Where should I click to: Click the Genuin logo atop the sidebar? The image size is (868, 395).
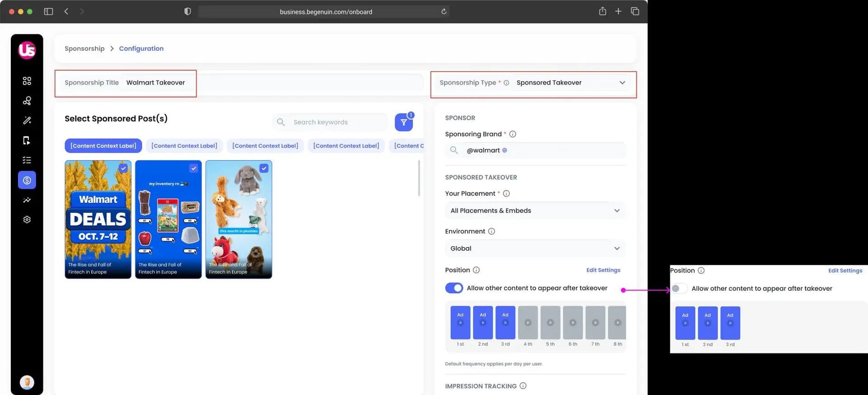27,50
